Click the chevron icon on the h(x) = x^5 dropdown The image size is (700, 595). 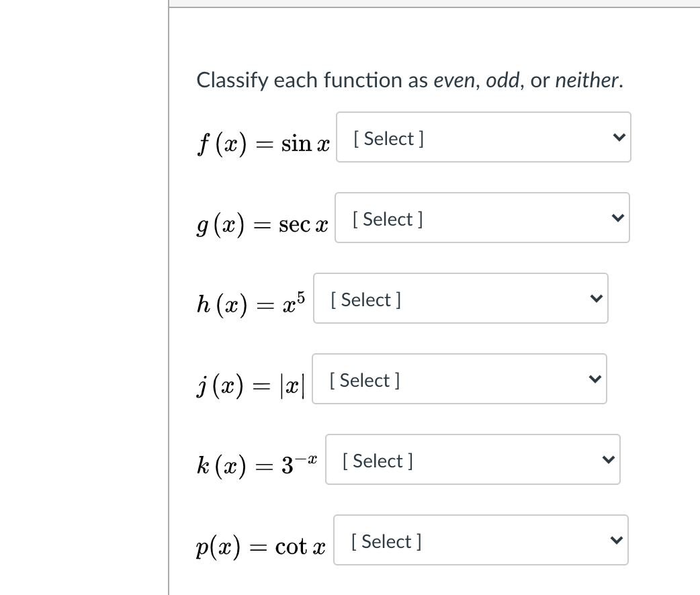(596, 298)
